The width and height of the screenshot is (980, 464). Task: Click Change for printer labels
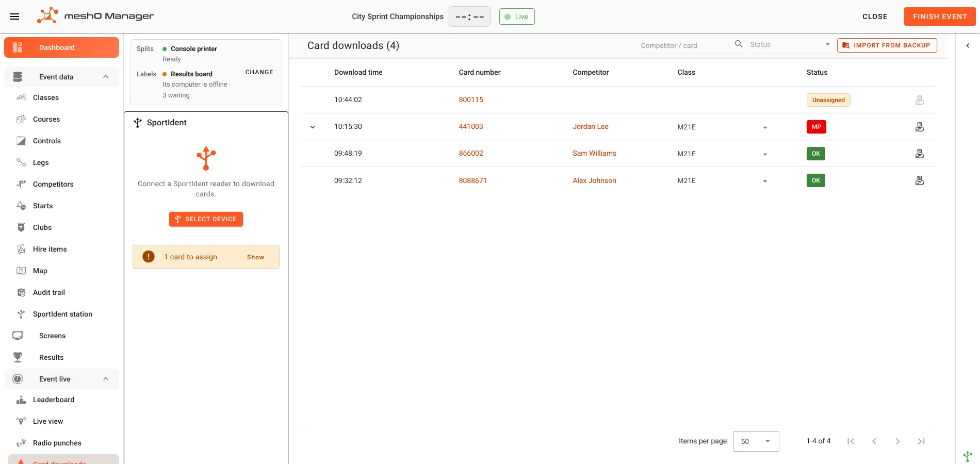[x=259, y=72]
